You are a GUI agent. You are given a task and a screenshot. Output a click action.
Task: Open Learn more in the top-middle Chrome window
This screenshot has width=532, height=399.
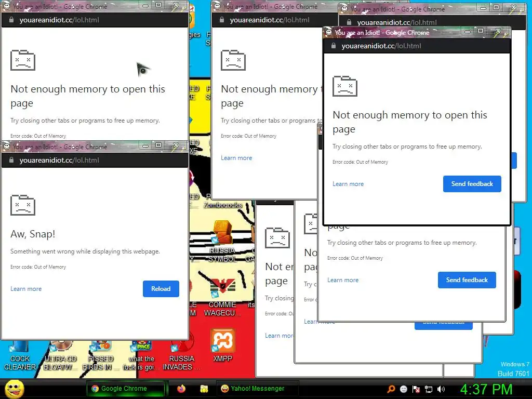tap(236, 158)
